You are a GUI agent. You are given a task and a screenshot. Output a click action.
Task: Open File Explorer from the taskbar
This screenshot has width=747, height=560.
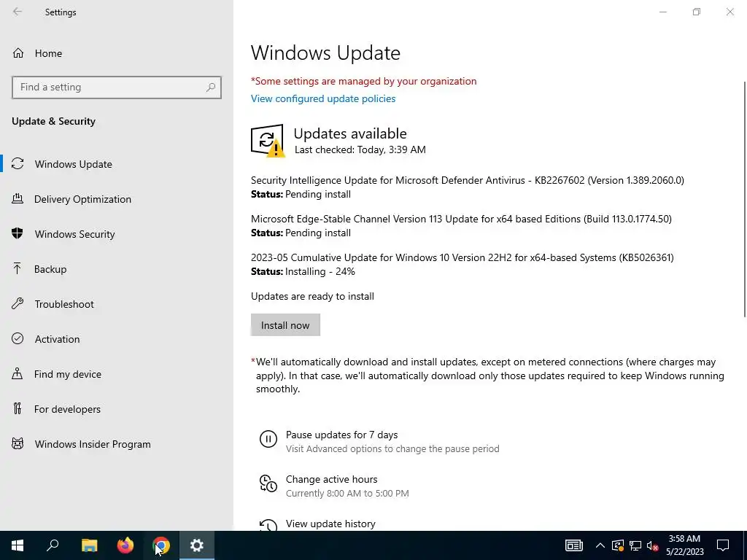click(89, 545)
